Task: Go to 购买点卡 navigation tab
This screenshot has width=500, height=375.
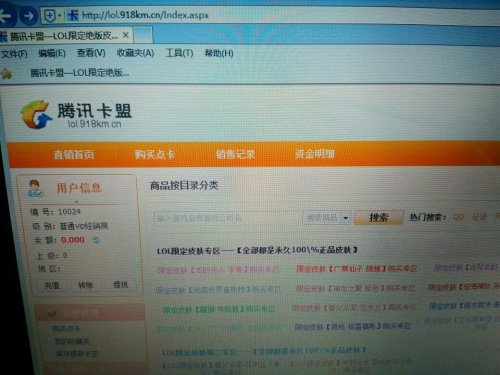Action: (x=155, y=154)
